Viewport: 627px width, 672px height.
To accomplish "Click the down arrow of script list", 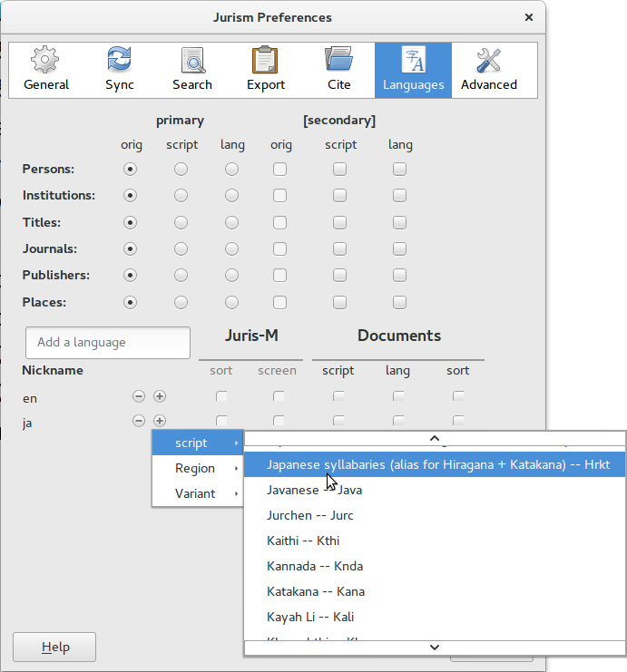I will tap(435, 648).
